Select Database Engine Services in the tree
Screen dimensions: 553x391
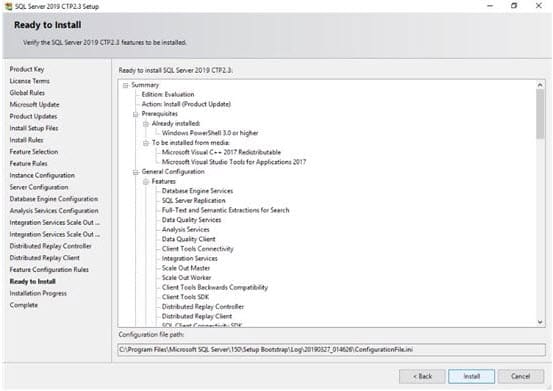(x=198, y=191)
